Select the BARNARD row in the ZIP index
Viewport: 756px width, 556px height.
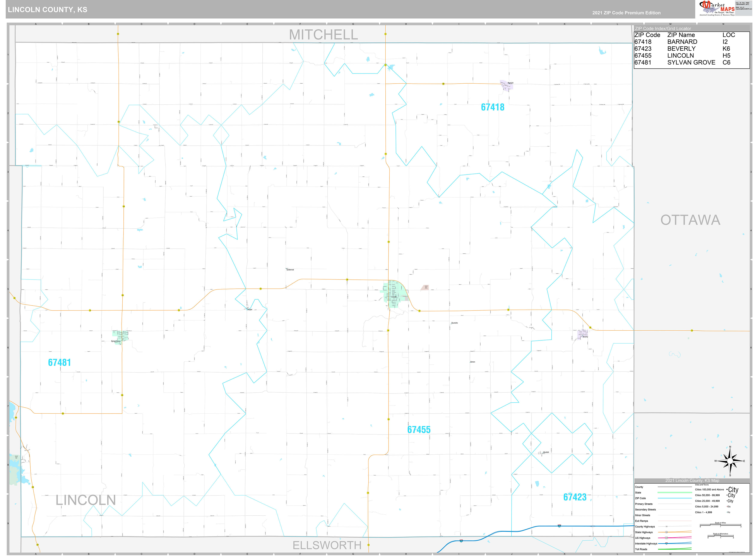click(682, 42)
